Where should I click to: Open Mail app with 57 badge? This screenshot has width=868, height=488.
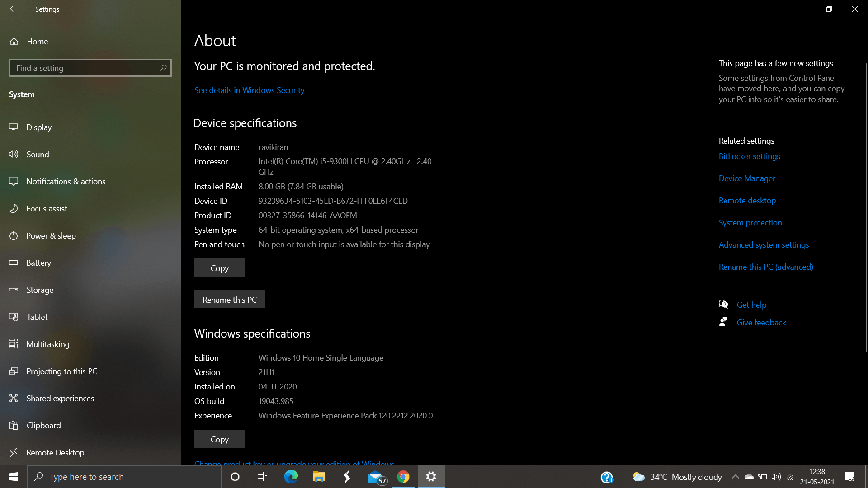click(377, 477)
